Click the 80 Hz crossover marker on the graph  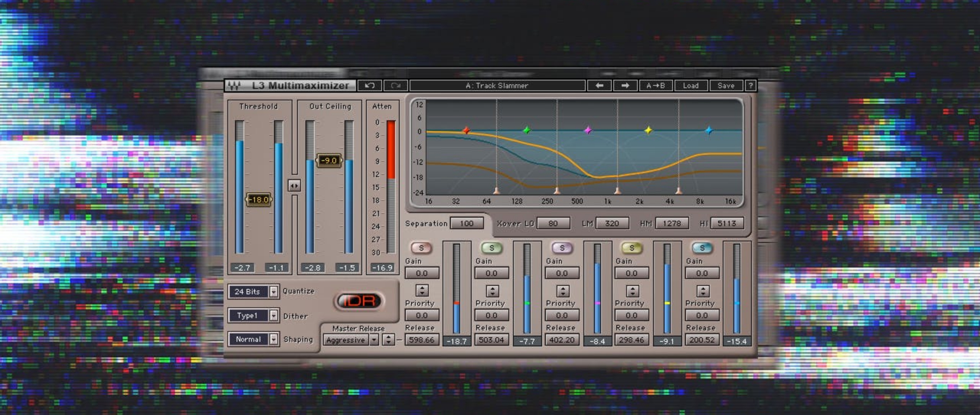click(x=497, y=190)
